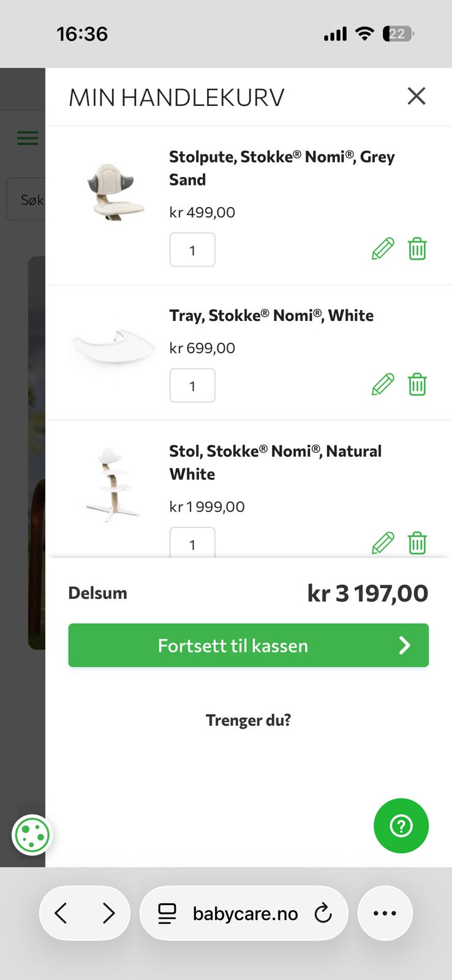Open the green help question button
The image size is (452, 980).
click(x=401, y=826)
